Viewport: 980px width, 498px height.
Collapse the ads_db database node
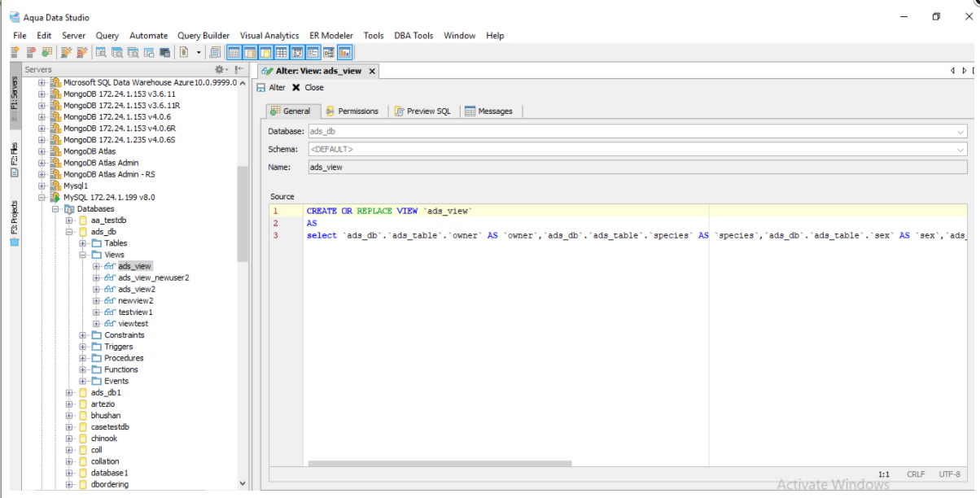pyautogui.click(x=70, y=232)
